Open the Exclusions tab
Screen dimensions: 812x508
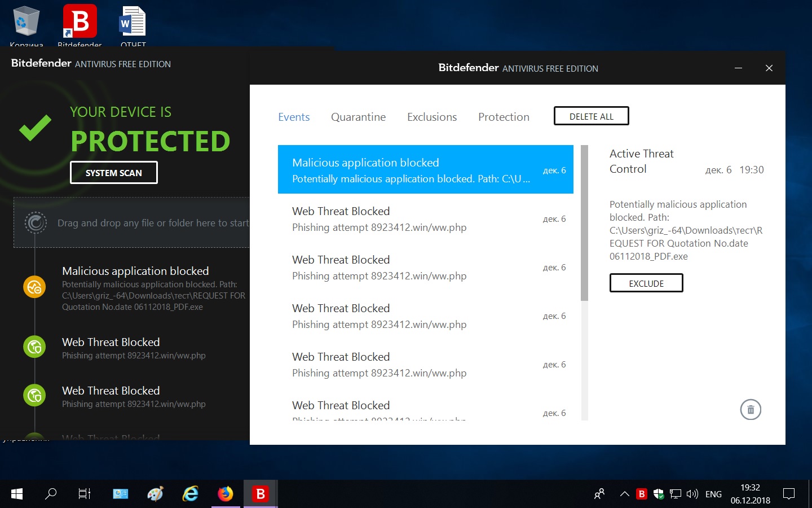click(432, 117)
